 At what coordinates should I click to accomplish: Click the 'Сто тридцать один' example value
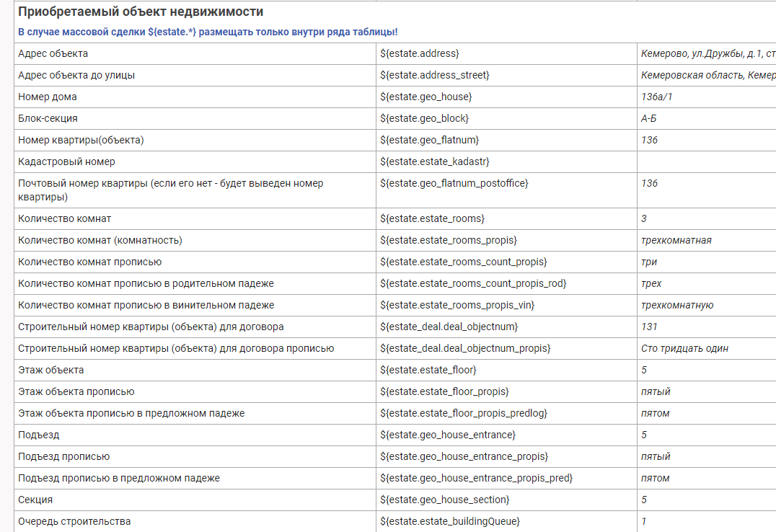pyautogui.click(x=684, y=348)
